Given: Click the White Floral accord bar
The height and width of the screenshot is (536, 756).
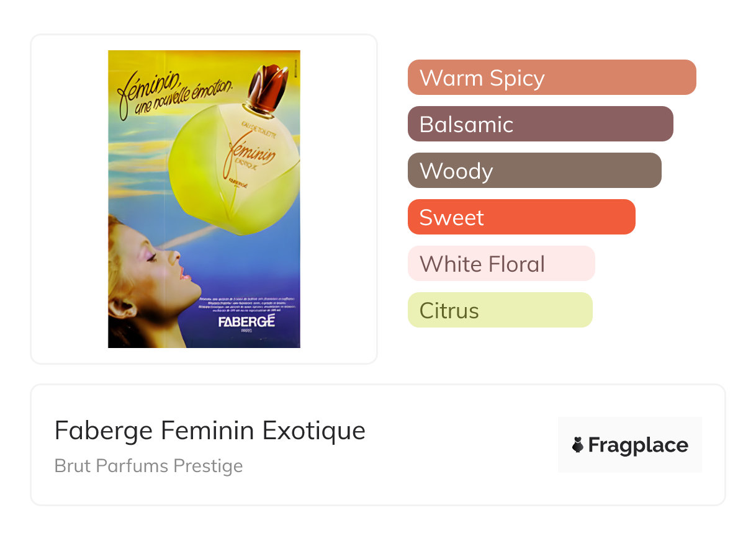Looking at the screenshot, I should pos(501,264).
